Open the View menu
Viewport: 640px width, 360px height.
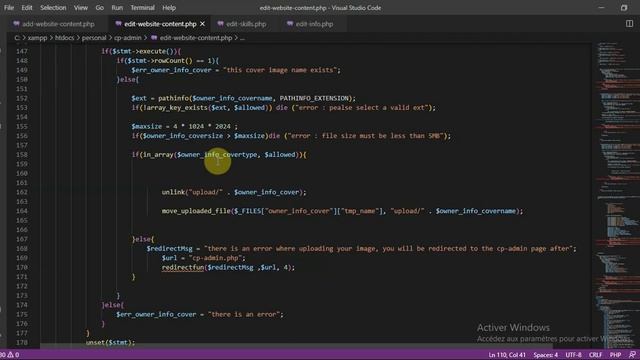point(81,8)
